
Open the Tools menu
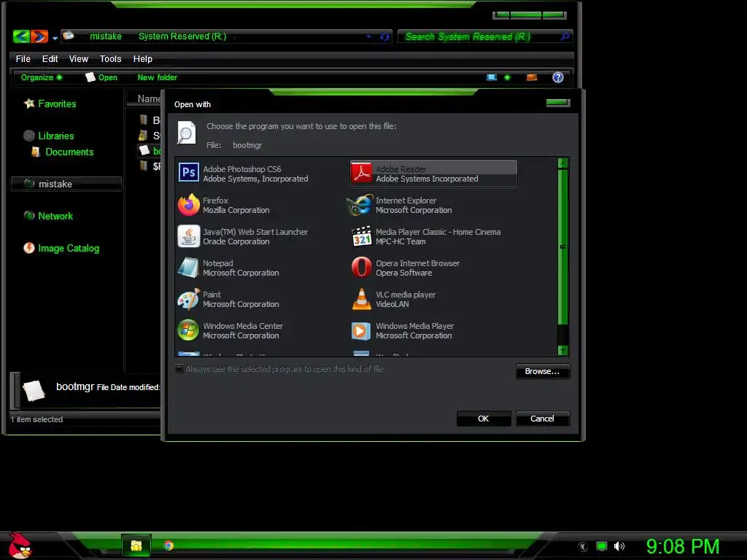(x=111, y=58)
